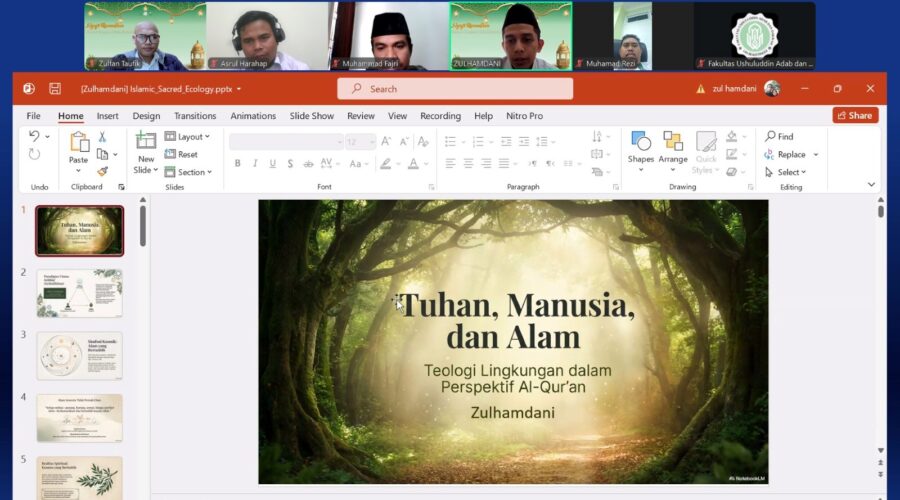Click the Share button
Viewport: 900px width, 500px height.
[x=855, y=116]
